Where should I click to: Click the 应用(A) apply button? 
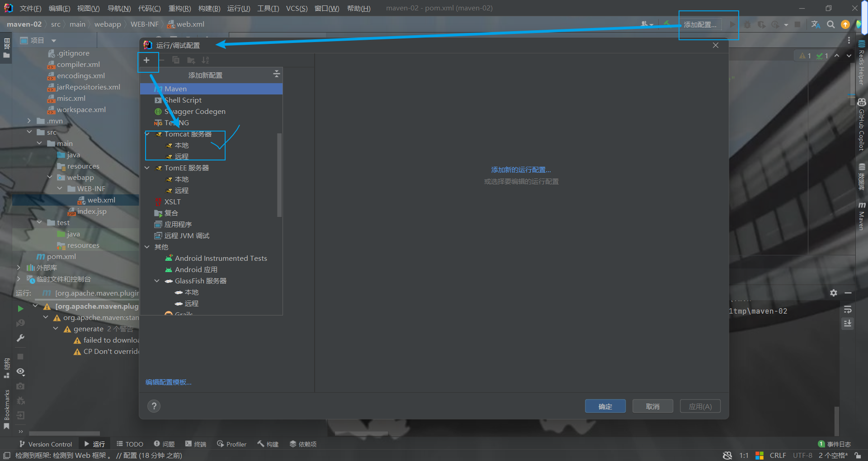point(700,406)
